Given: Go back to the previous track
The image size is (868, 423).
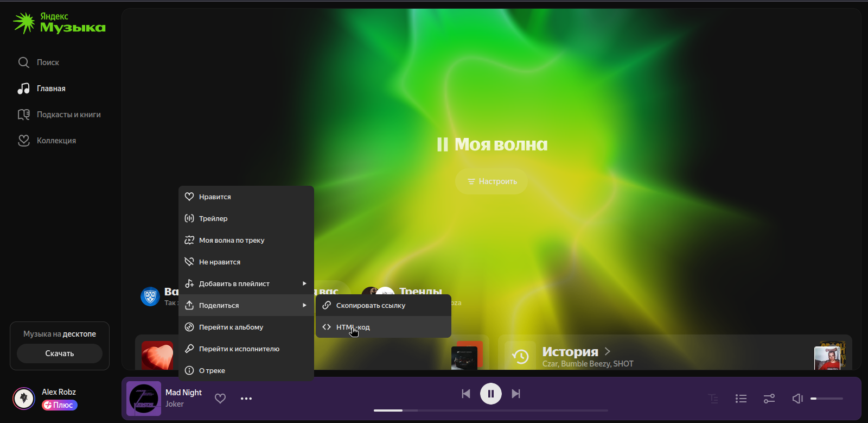Looking at the screenshot, I should point(466,394).
